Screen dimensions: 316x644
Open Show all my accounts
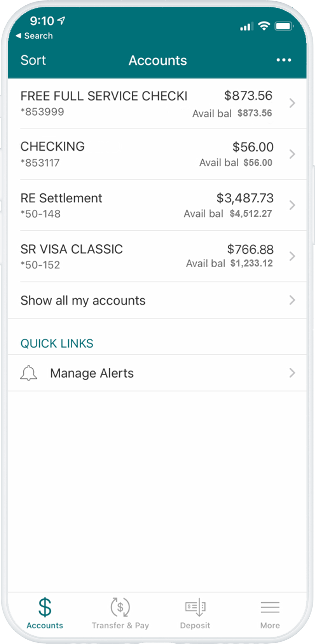[83, 300]
